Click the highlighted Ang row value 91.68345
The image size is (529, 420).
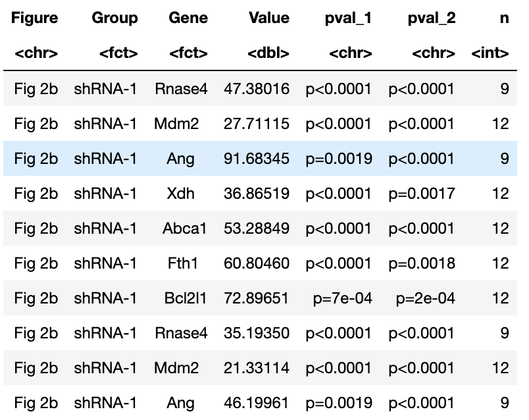pos(257,159)
